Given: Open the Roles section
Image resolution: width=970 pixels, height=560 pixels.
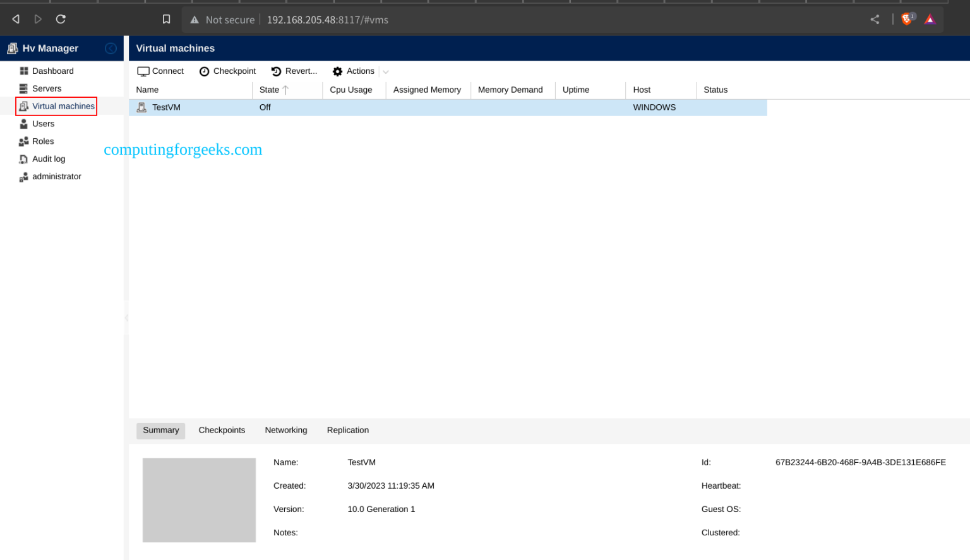Looking at the screenshot, I should (x=42, y=141).
